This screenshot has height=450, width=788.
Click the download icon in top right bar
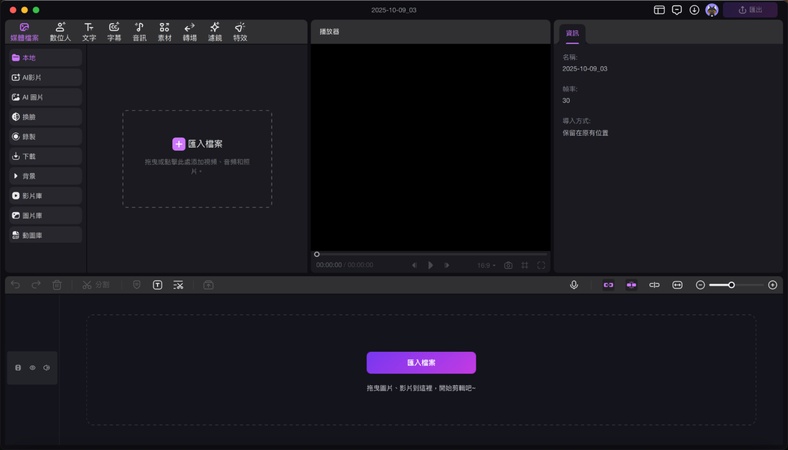(x=694, y=10)
